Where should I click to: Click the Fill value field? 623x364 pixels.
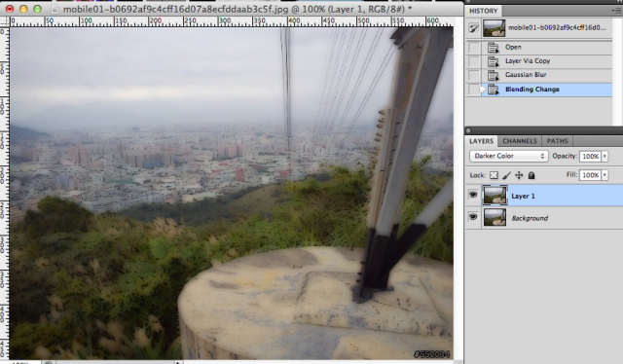(590, 175)
